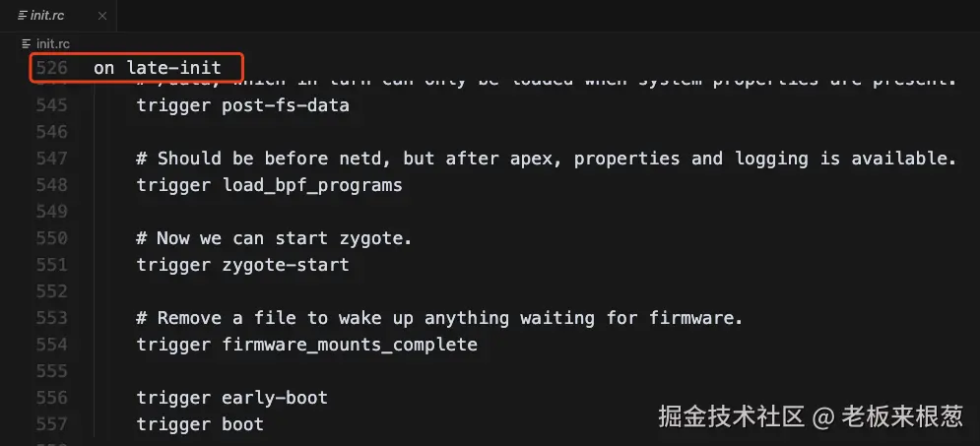Image resolution: width=980 pixels, height=446 pixels.
Task: Click line number 545 in gutter
Action: click(50, 104)
